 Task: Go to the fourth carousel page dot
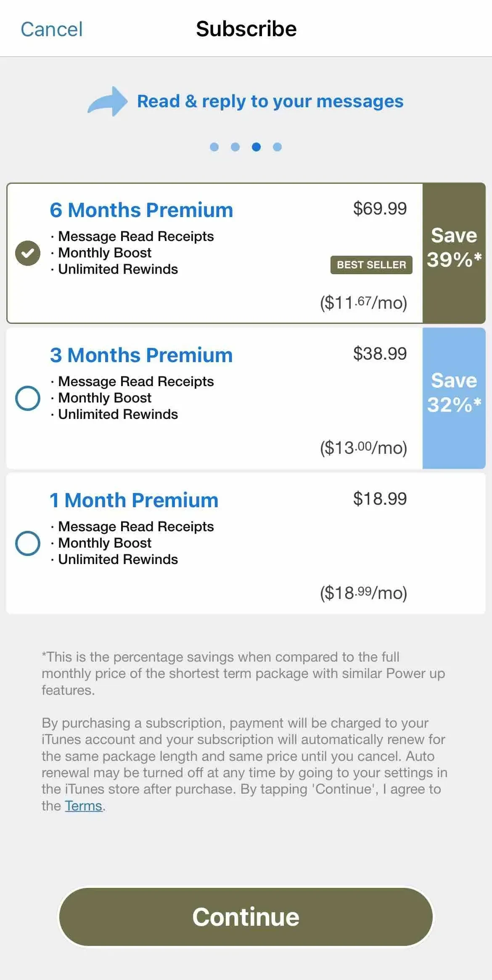277,147
